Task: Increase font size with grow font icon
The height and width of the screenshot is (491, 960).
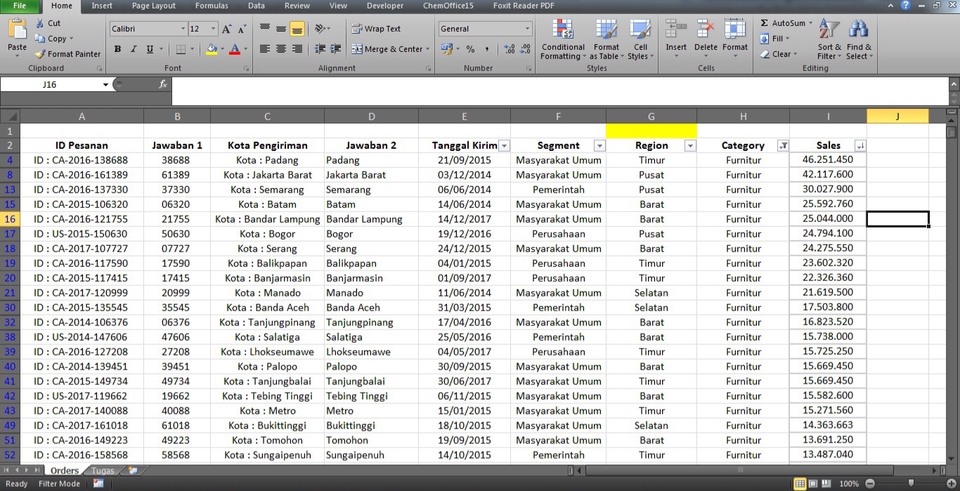Action: 227,29
